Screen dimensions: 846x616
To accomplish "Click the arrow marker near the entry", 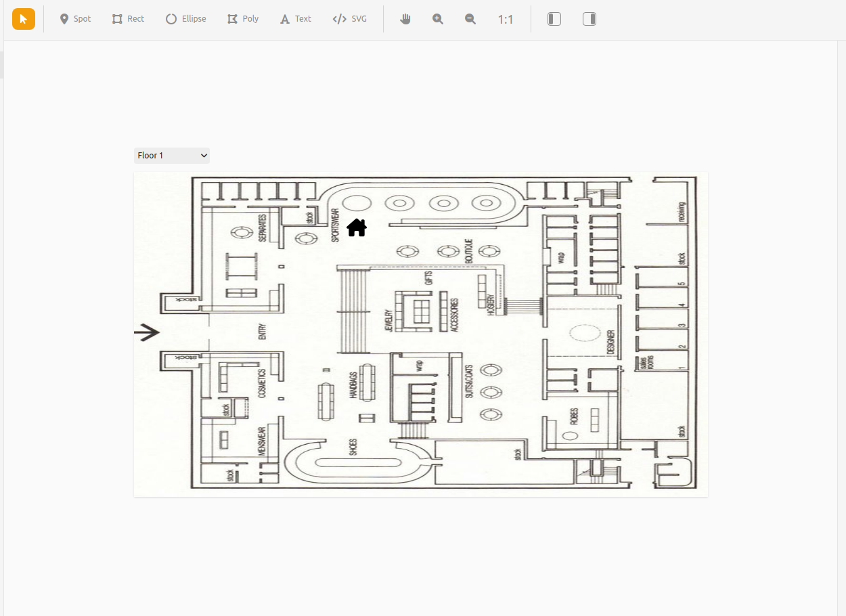I will (146, 332).
